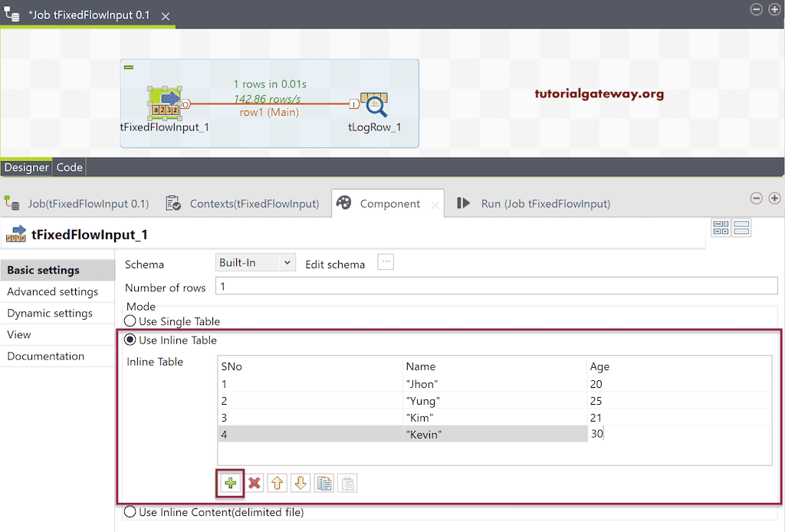The height and width of the screenshot is (532, 785).
Task: Select the Use Single Table radio button
Action: click(129, 321)
